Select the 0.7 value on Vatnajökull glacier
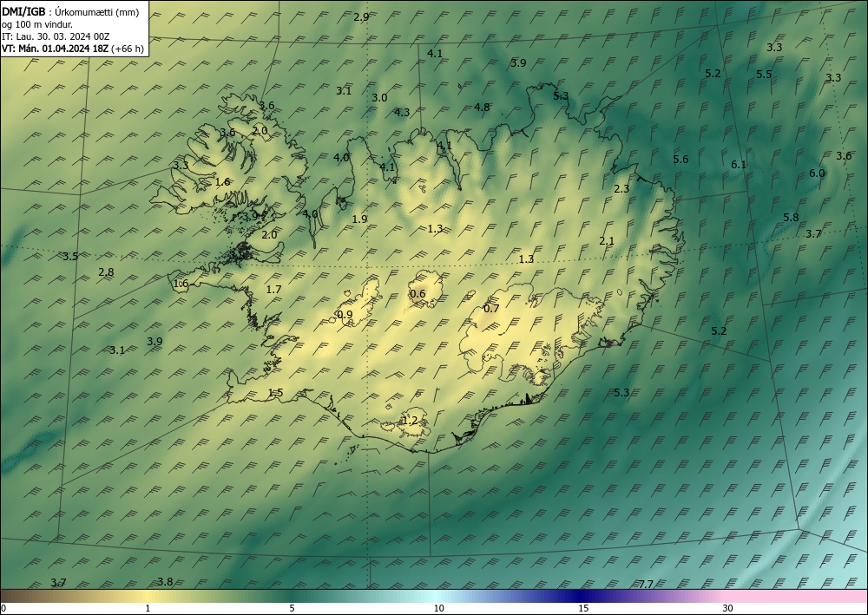Image resolution: width=868 pixels, height=615 pixels. [x=491, y=309]
